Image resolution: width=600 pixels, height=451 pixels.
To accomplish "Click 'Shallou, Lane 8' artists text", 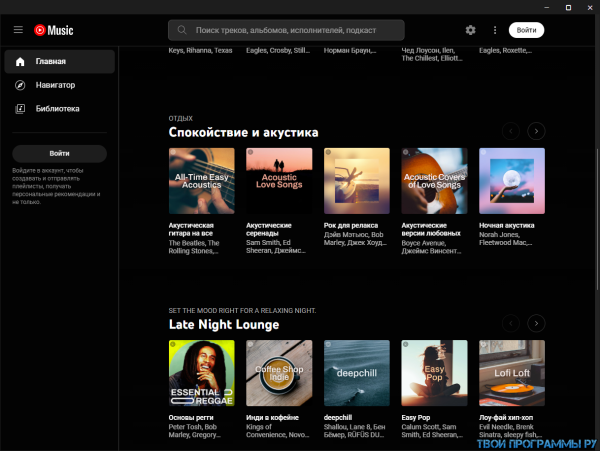I will pyautogui.click(x=354, y=431).
